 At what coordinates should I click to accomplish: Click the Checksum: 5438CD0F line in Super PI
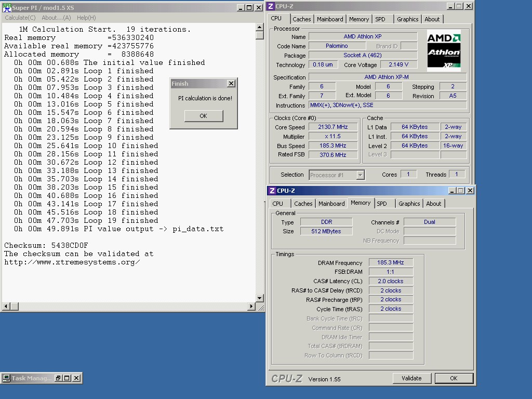pyautogui.click(x=46, y=245)
